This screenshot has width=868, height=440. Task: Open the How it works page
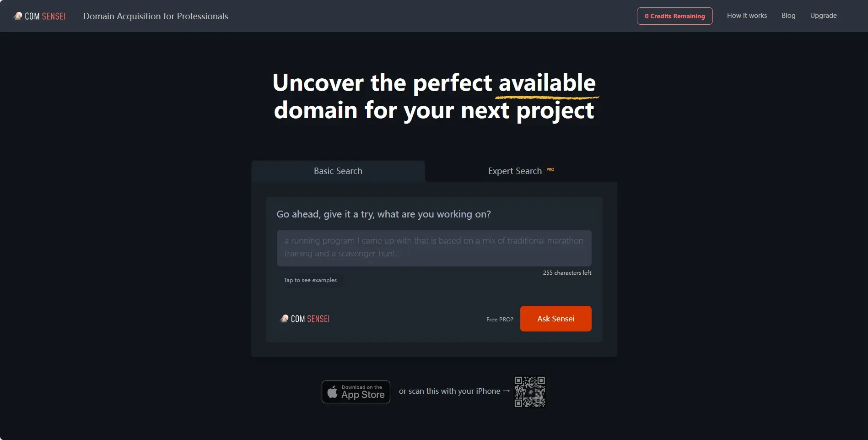(x=747, y=16)
